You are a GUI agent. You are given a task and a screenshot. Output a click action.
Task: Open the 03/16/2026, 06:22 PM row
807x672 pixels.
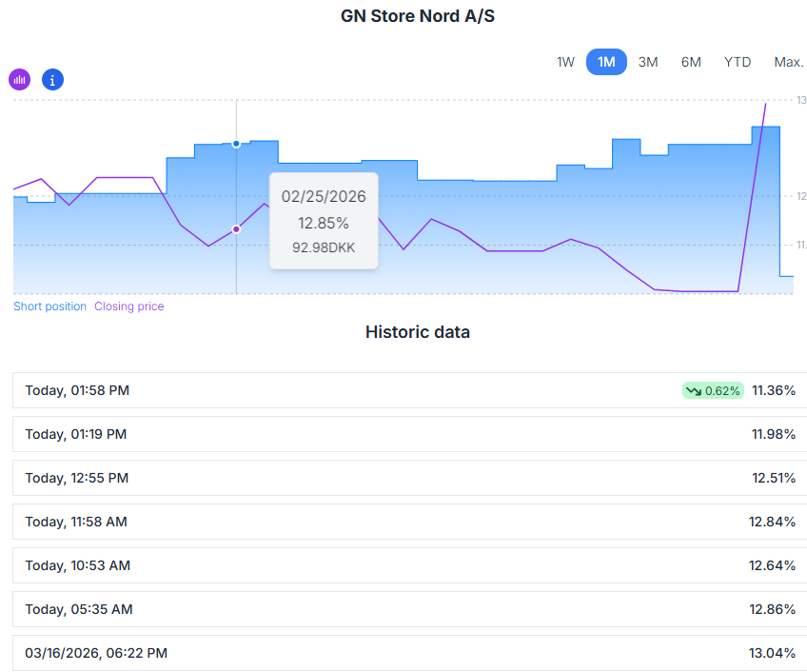click(x=409, y=653)
